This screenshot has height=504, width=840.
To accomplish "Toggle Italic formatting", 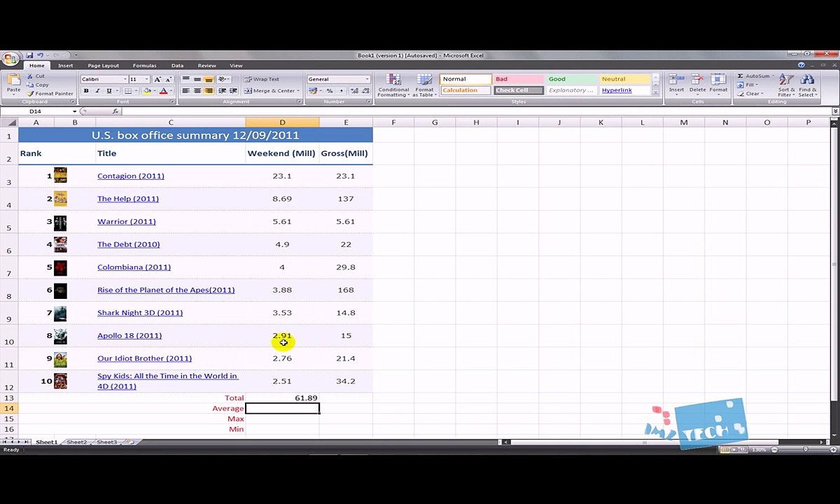I will pos(97,91).
